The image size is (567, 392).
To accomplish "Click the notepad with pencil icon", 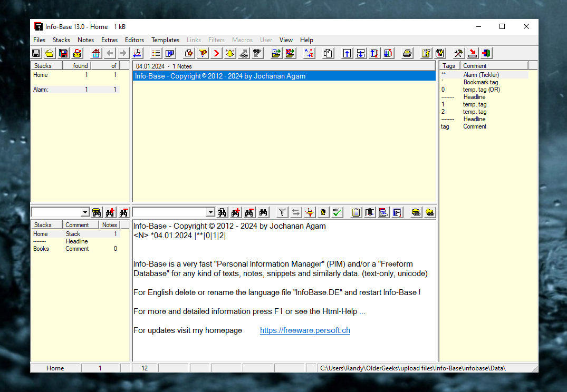I will (x=426, y=53).
